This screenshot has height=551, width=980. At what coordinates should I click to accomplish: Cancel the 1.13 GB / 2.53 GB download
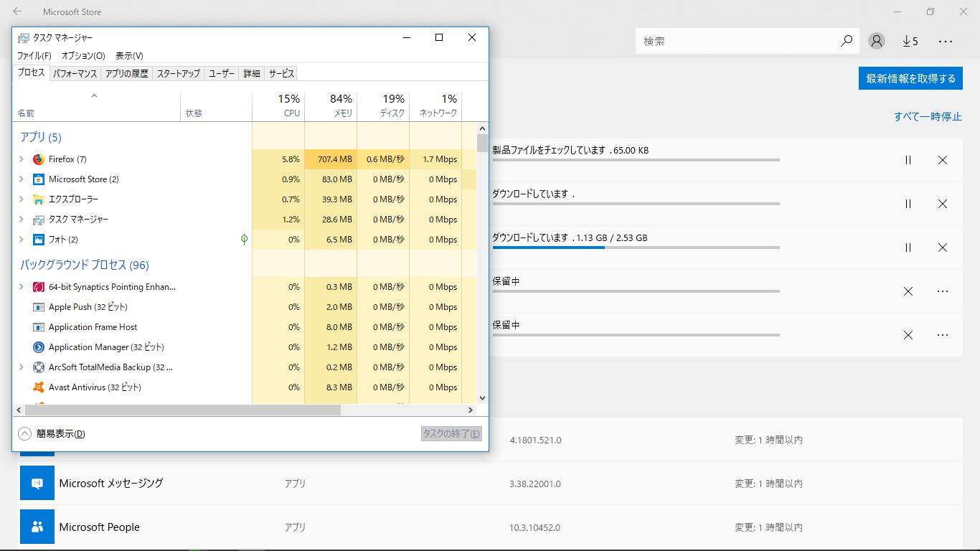pyautogui.click(x=943, y=248)
